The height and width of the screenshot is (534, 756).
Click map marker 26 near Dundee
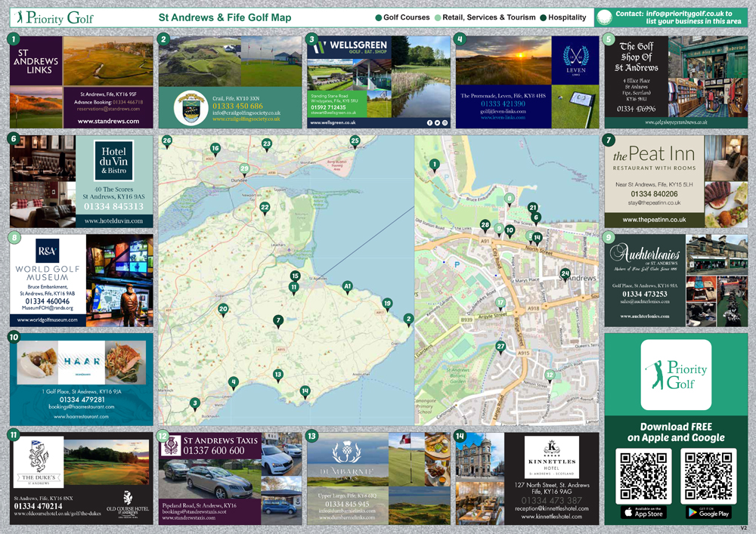(x=167, y=141)
